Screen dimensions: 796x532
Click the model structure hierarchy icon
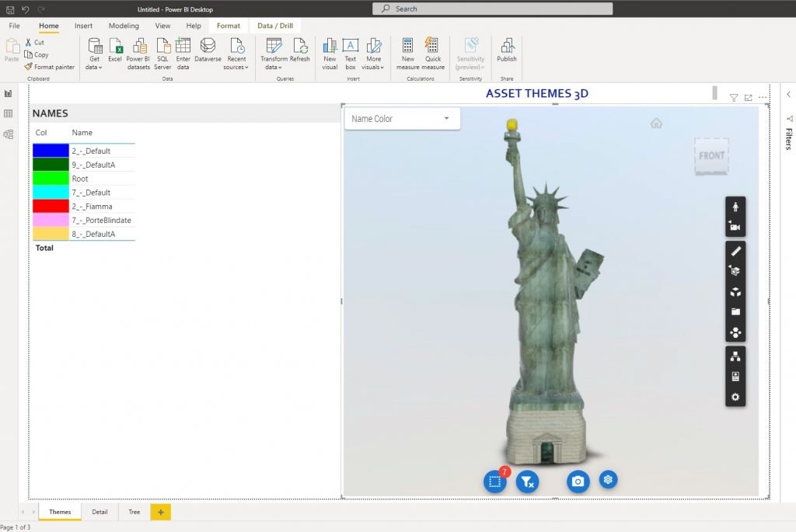(735, 356)
